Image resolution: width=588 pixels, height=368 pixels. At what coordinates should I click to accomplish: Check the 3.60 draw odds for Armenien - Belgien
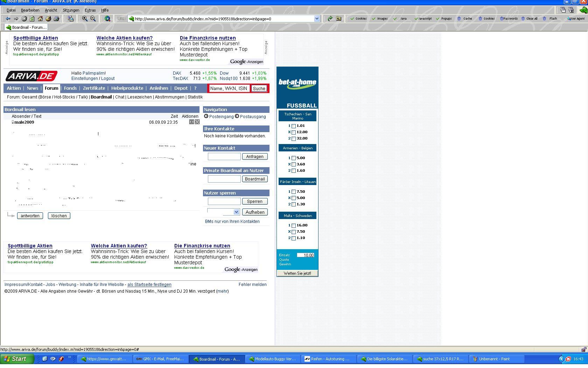tap(294, 165)
